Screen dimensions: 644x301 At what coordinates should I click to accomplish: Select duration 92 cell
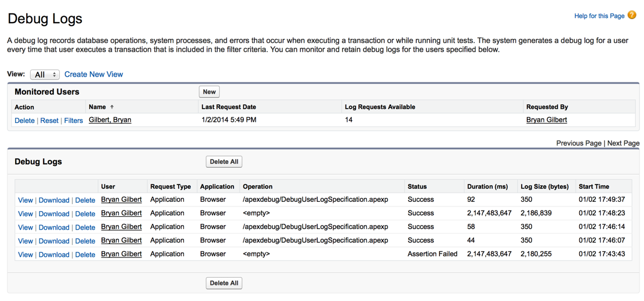coord(471,200)
